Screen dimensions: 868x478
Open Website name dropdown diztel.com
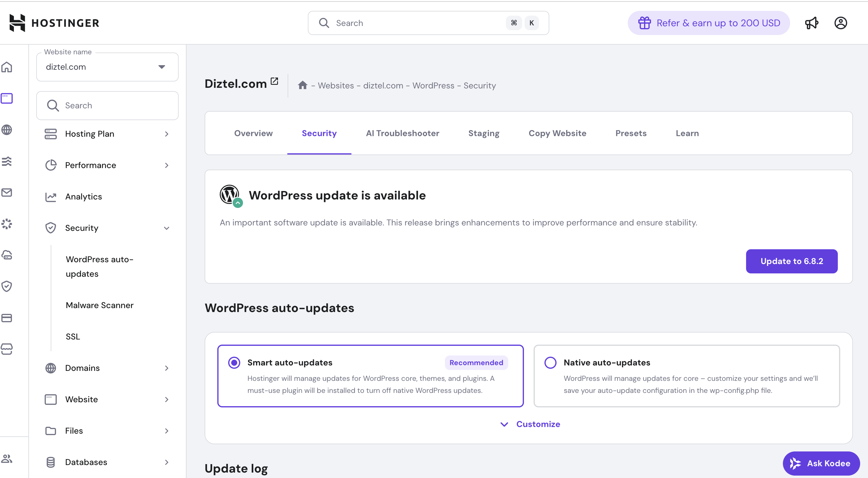[107, 67]
